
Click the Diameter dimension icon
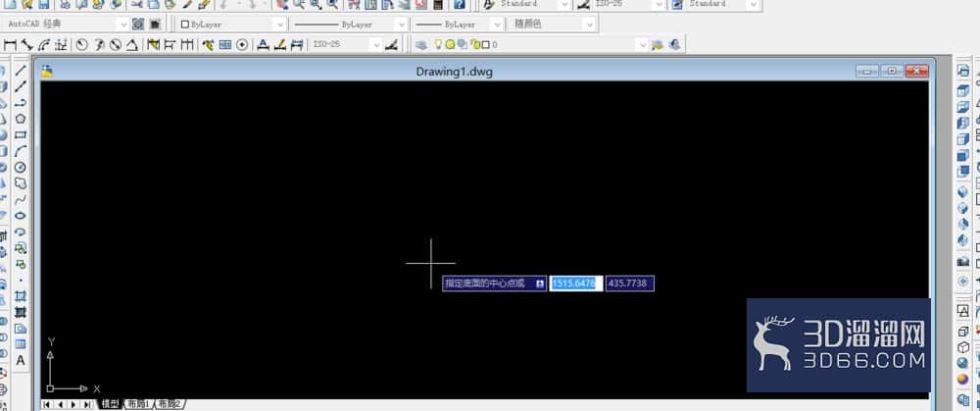point(116,44)
